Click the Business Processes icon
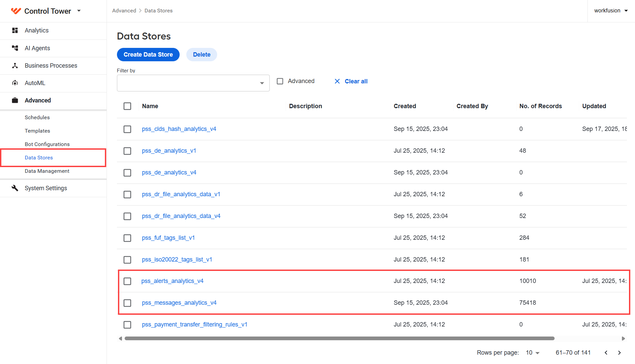Image resolution: width=635 pixels, height=364 pixels. pyautogui.click(x=15, y=66)
